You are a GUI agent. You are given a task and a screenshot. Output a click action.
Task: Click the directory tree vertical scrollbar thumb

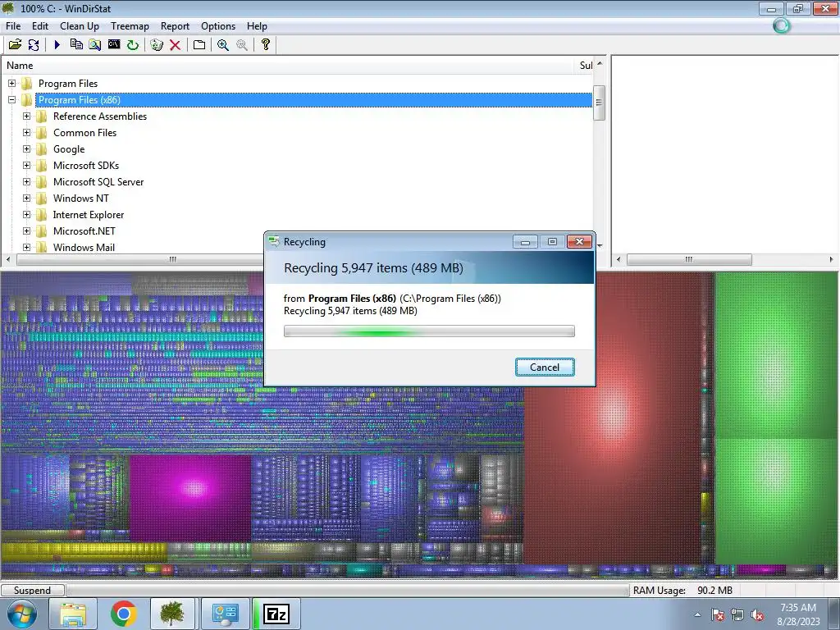tap(599, 103)
